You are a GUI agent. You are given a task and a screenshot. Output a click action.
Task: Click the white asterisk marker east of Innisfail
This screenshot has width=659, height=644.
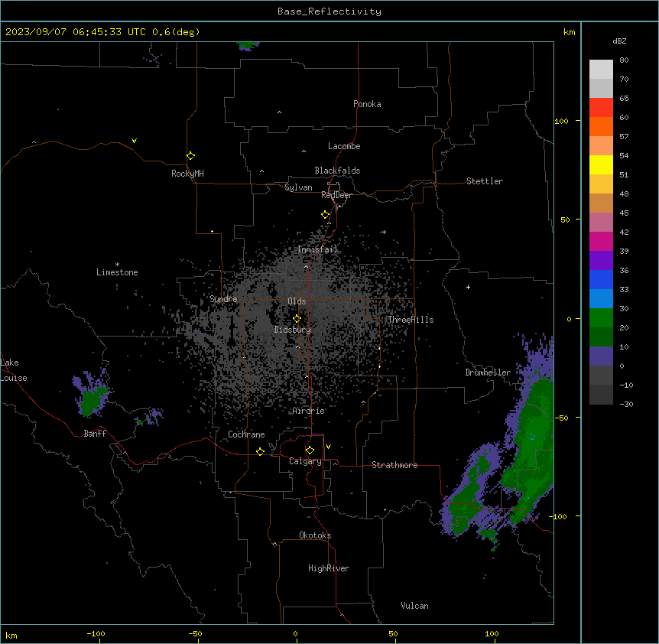pos(384,232)
